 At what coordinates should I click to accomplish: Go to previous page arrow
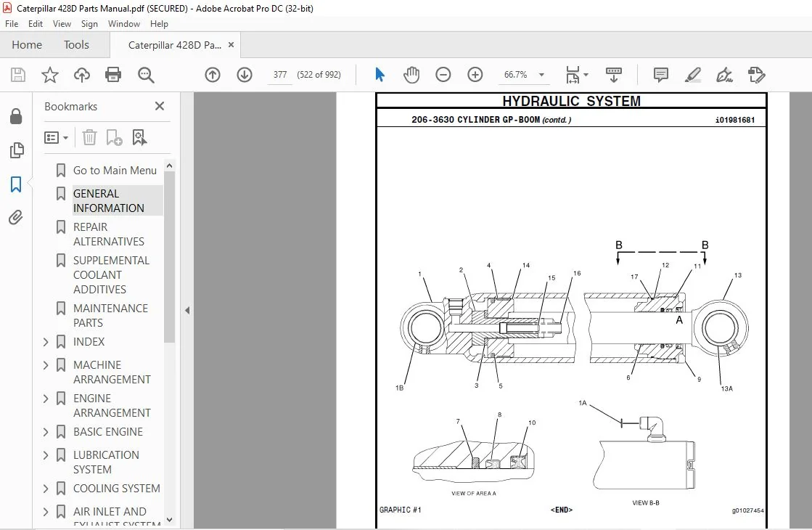click(x=213, y=75)
